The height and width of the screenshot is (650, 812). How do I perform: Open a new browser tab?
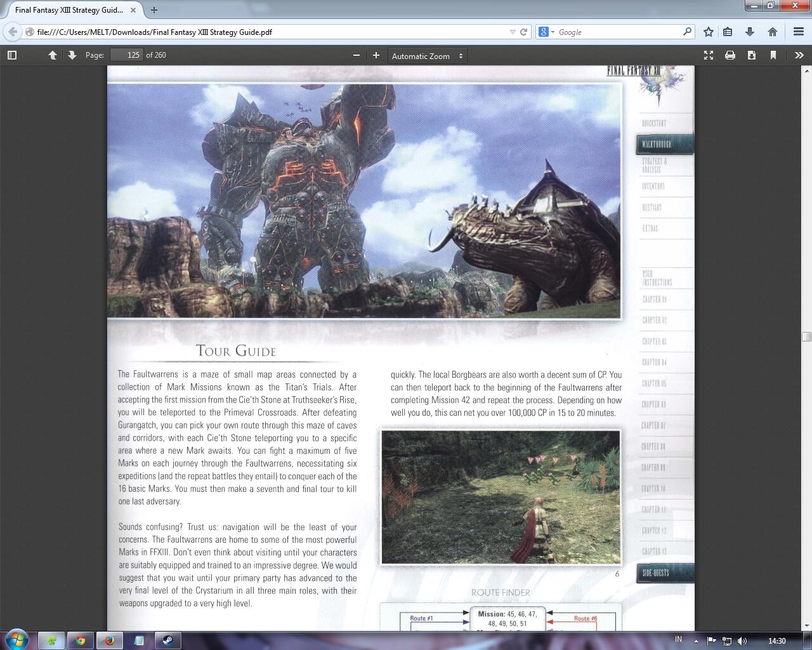point(154,10)
